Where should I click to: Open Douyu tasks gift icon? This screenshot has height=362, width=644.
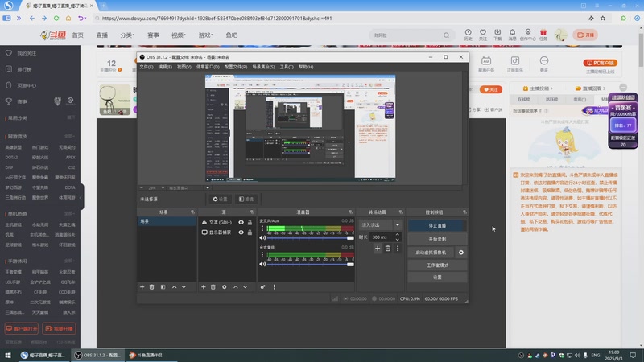[x=543, y=35]
